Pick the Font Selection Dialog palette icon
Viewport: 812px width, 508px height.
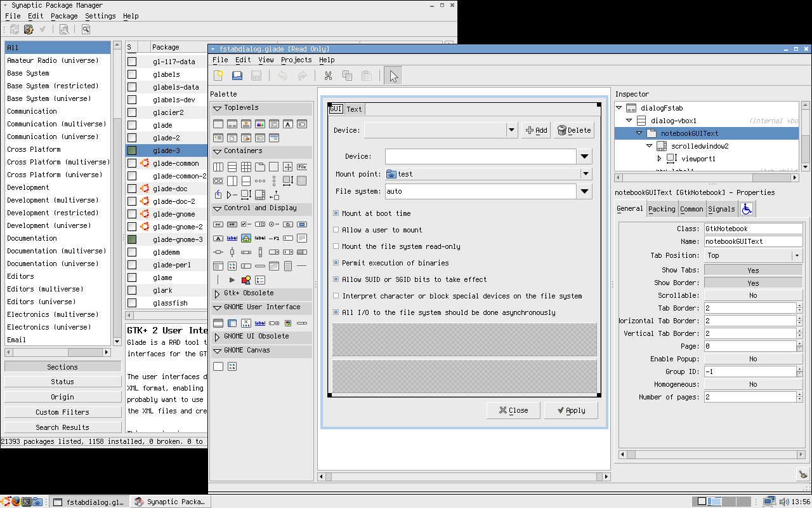[288, 124]
